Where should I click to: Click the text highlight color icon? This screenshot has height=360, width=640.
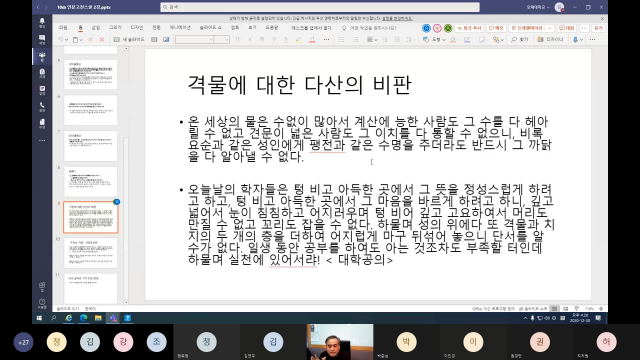pos(298,40)
